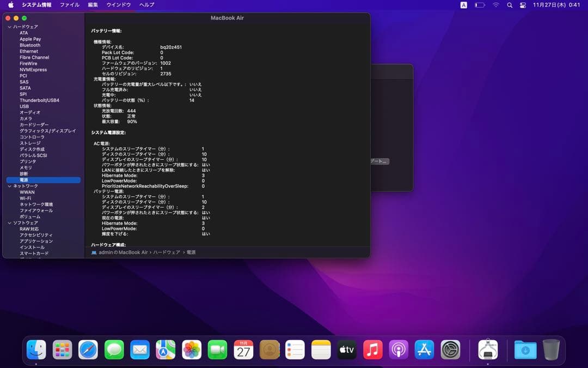Select メモリ in the sidebar
Image resolution: width=588 pixels, height=368 pixels.
tap(26, 168)
